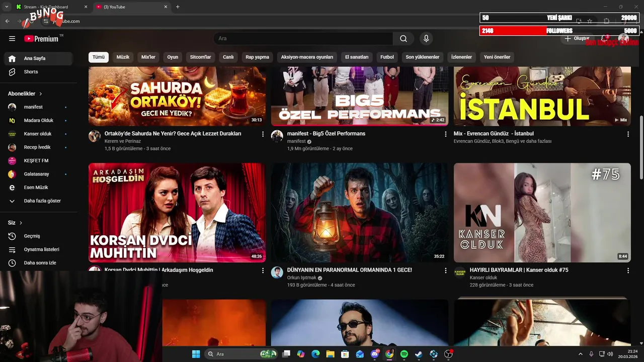This screenshot has height=362, width=644.
Task: Open the Shorts section in sidebar
Action: 39,72
